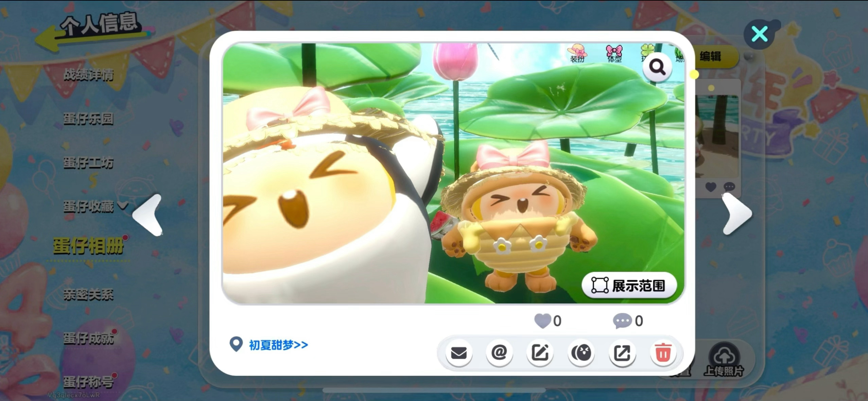Screen dimensions: 868x401
Task: Close the panel with the X button
Action: click(x=759, y=34)
